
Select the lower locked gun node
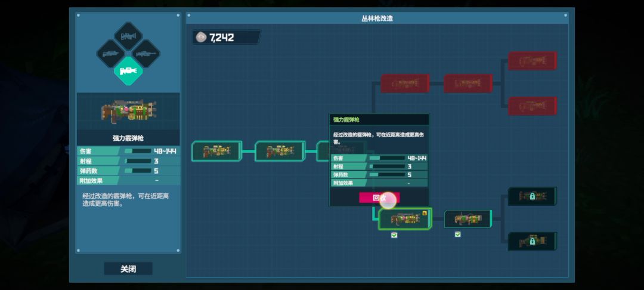click(x=532, y=242)
